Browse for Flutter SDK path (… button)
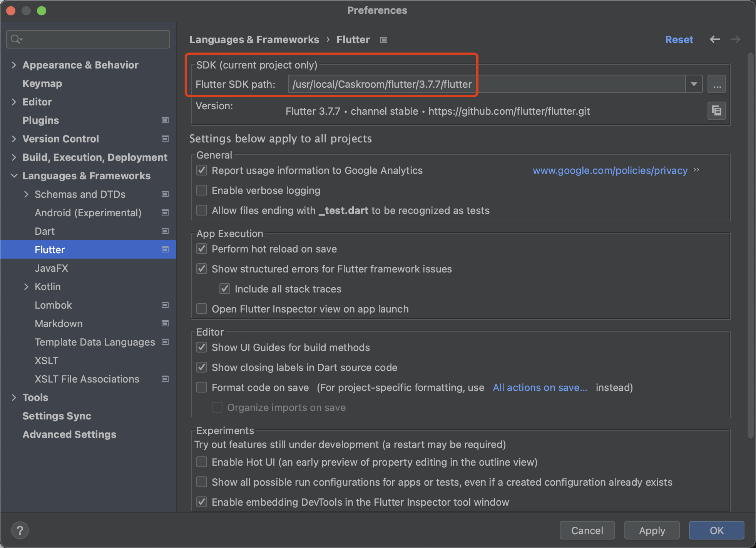This screenshot has height=548, width=756. click(716, 84)
